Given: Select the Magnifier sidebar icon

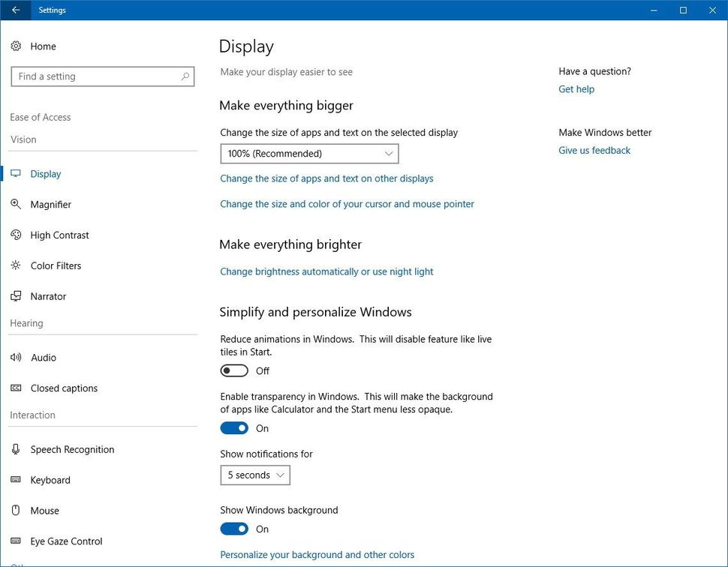Looking at the screenshot, I should tap(16, 204).
